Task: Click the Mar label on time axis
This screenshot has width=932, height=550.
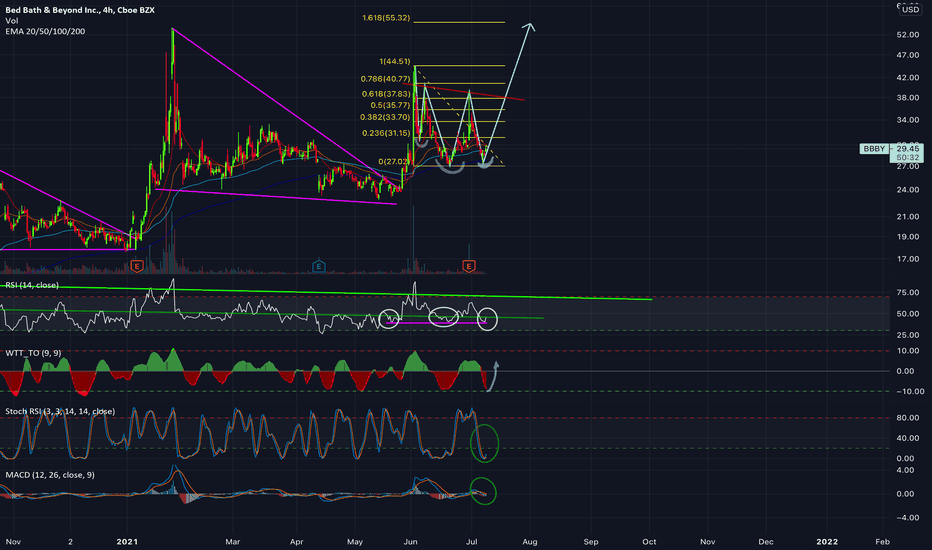Action: tap(232, 542)
